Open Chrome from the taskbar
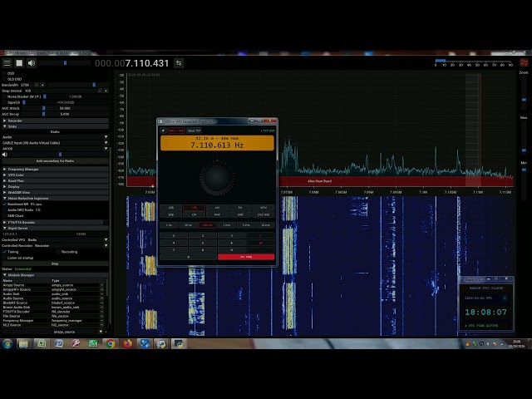 pos(111,343)
